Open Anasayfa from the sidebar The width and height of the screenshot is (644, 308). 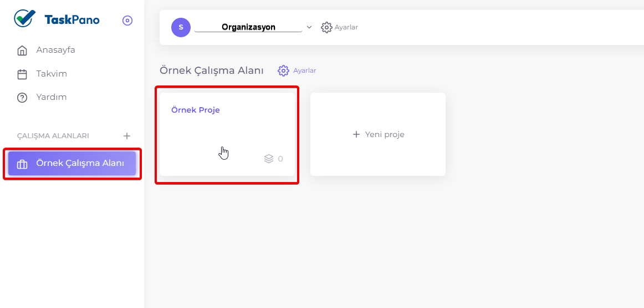pyautogui.click(x=45, y=50)
